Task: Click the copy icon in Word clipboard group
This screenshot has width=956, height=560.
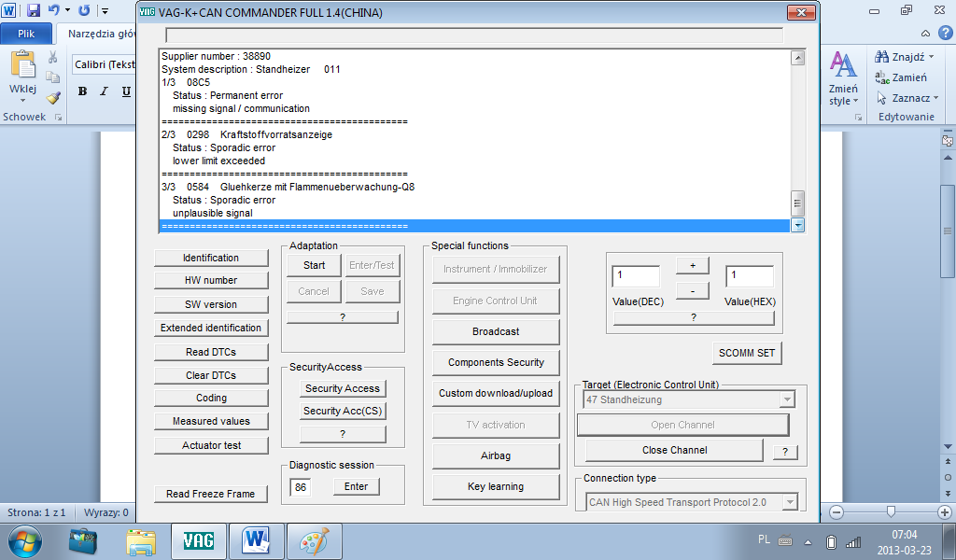Action: (x=53, y=77)
